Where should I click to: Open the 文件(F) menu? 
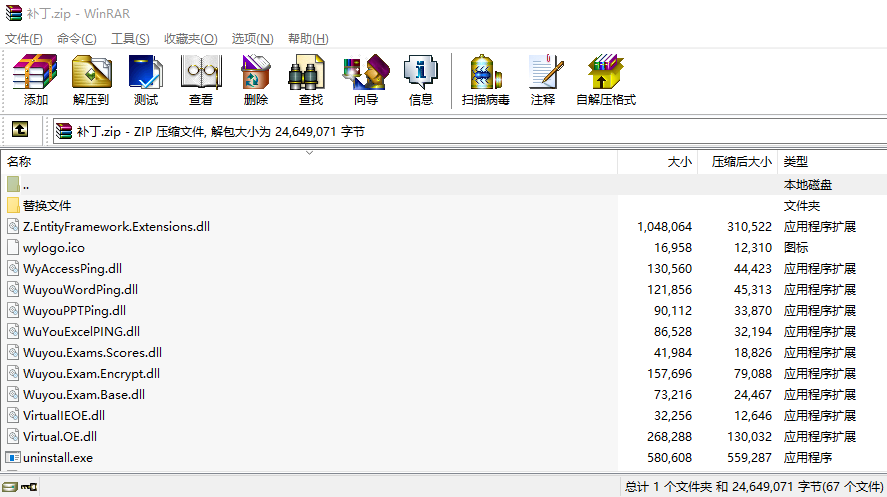tap(24, 38)
